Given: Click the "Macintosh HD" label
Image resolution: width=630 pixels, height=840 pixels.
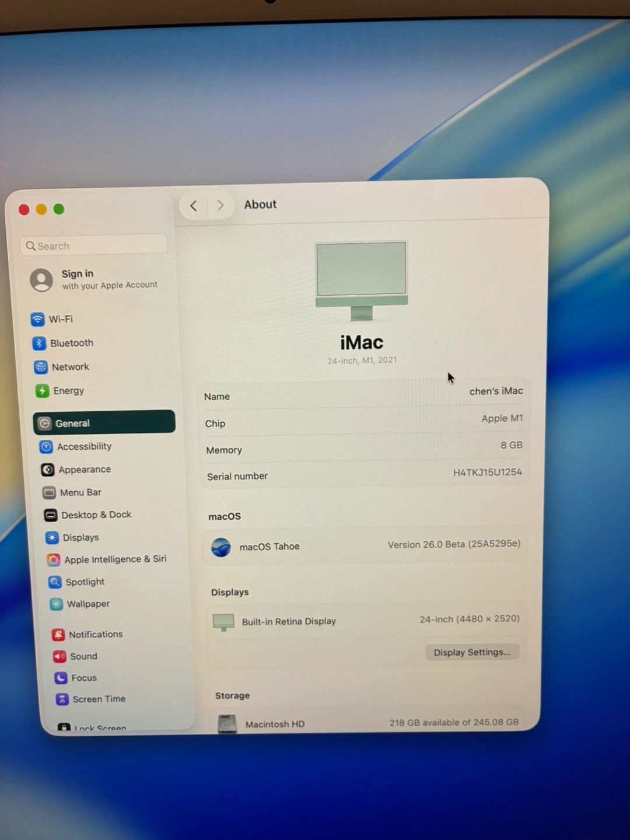Looking at the screenshot, I should [275, 724].
